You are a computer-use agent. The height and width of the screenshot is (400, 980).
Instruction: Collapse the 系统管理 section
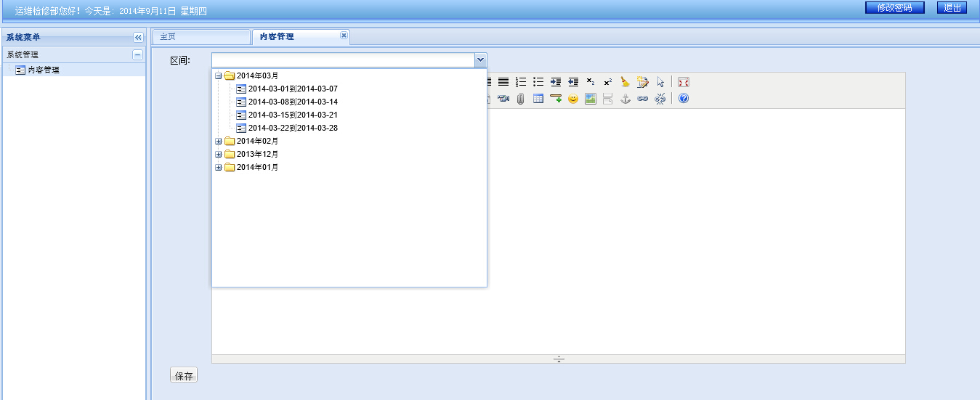tap(137, 55)
